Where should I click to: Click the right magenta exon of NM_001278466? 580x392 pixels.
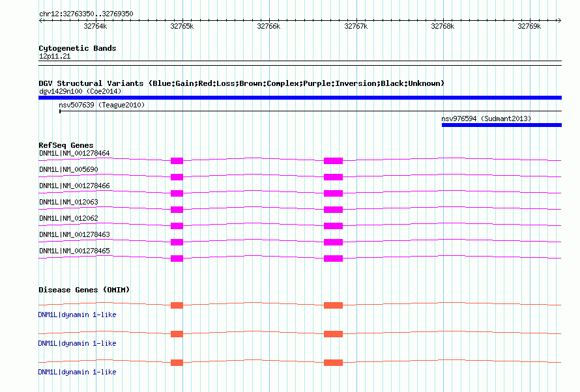point(333,193)
